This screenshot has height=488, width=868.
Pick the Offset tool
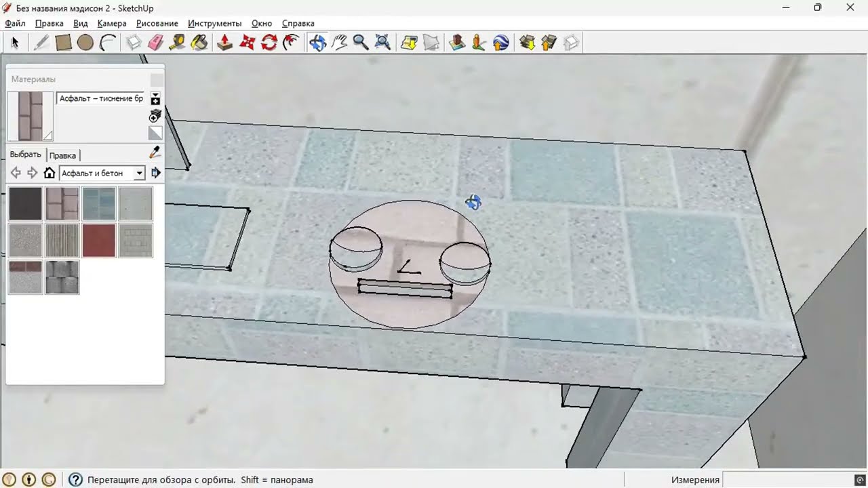coord(291,43)
